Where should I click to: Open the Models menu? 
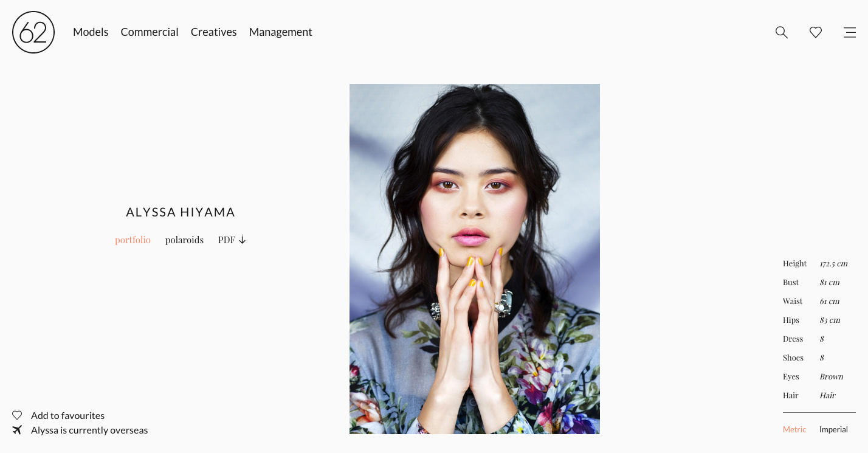(91, 32)
